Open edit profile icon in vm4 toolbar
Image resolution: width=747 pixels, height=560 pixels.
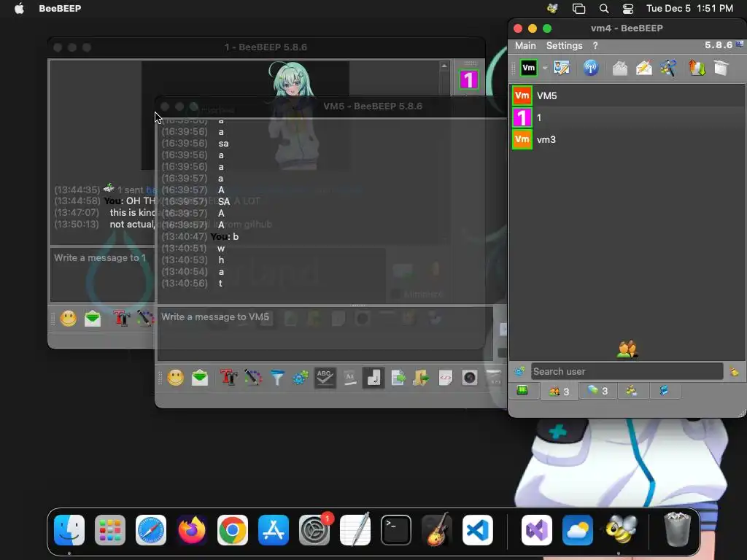(562, 68)
